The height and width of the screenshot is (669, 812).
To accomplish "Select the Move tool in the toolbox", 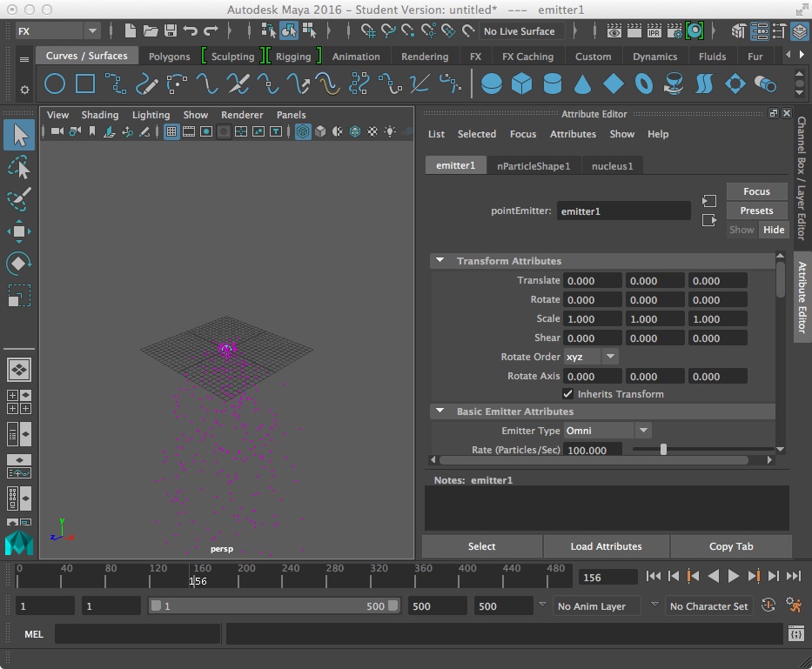I will pyautogui.click(x=19, y=231).
